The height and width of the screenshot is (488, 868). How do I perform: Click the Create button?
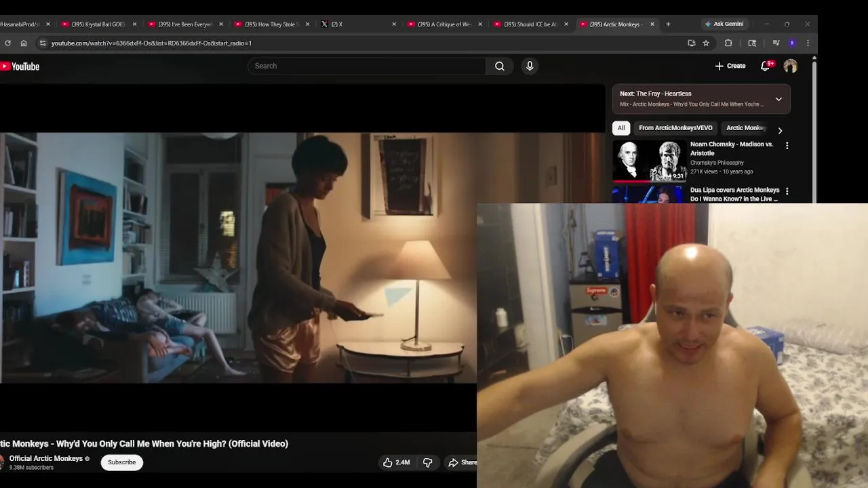point(730,66)
